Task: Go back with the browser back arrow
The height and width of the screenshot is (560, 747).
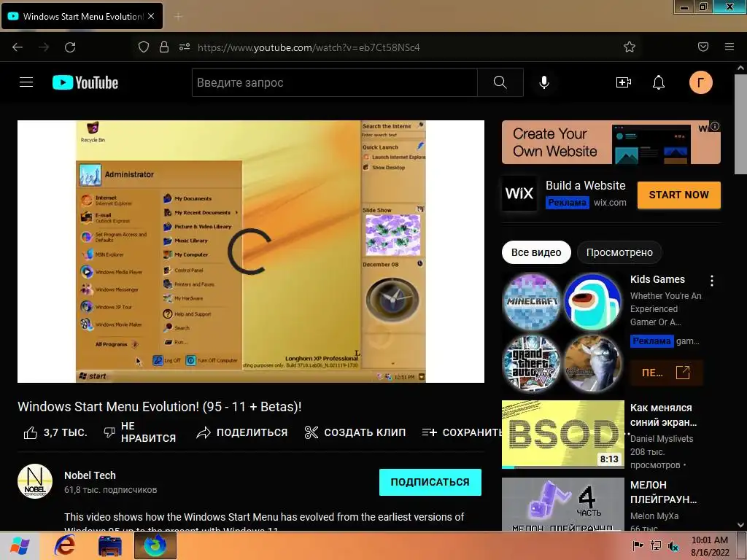Action: (x=18, y=47)
